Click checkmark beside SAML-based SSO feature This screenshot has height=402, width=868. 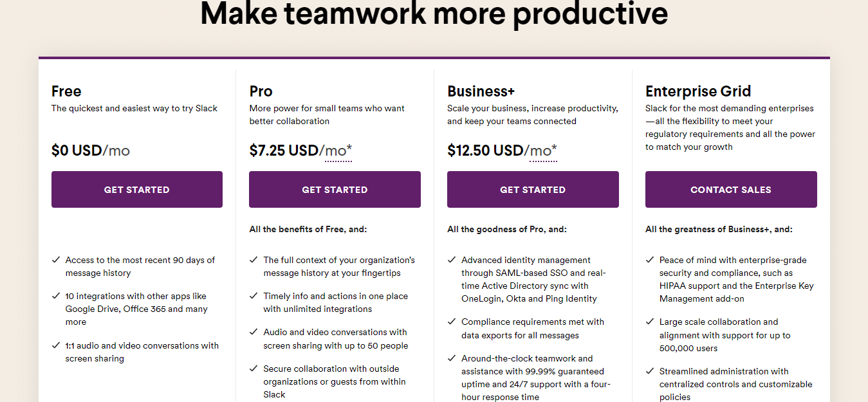[x=452, y=260]
